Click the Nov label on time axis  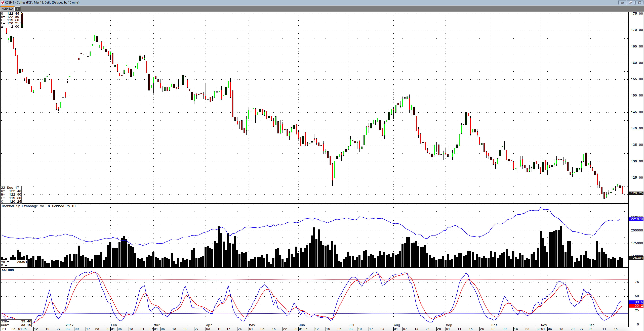pos(544,325)
